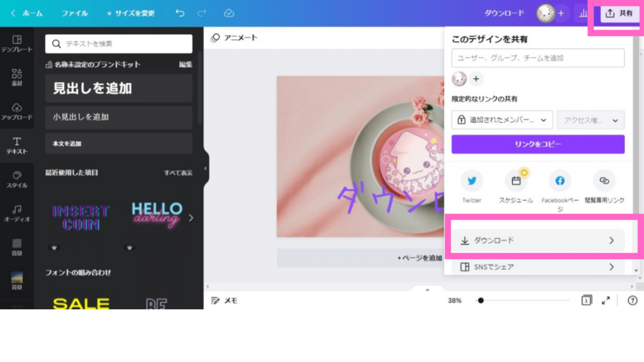
Task: Click the redo arrow in top bar
Action: pos(202,13)
